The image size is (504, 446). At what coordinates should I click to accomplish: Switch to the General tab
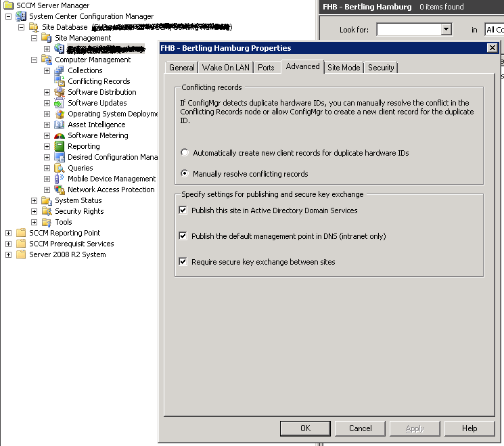[181, 68]
